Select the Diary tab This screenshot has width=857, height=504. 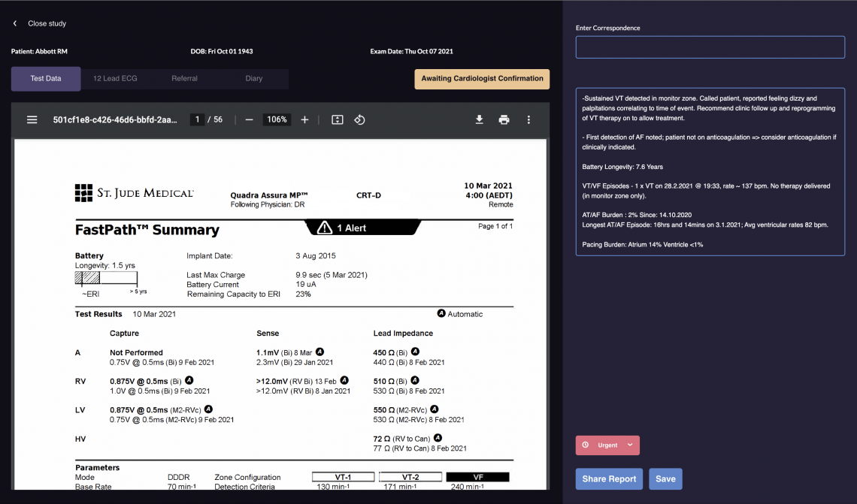(x=254, y=79)
